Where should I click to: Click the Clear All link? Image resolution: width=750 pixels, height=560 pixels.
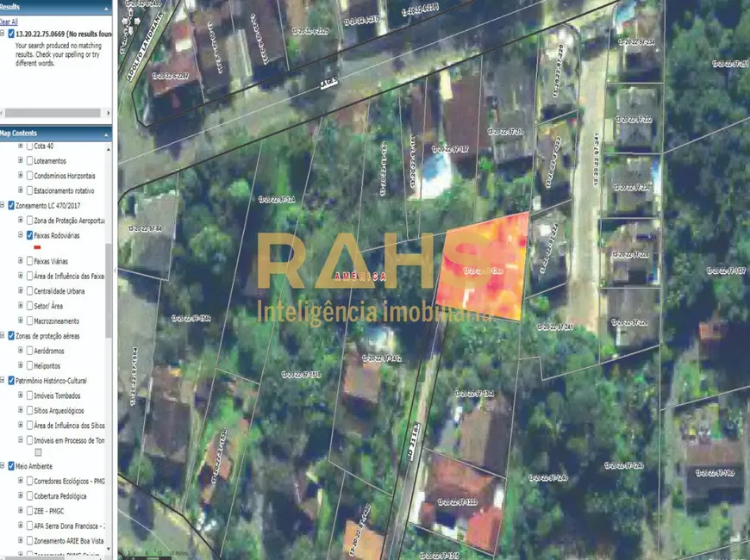tap(8, 22)
